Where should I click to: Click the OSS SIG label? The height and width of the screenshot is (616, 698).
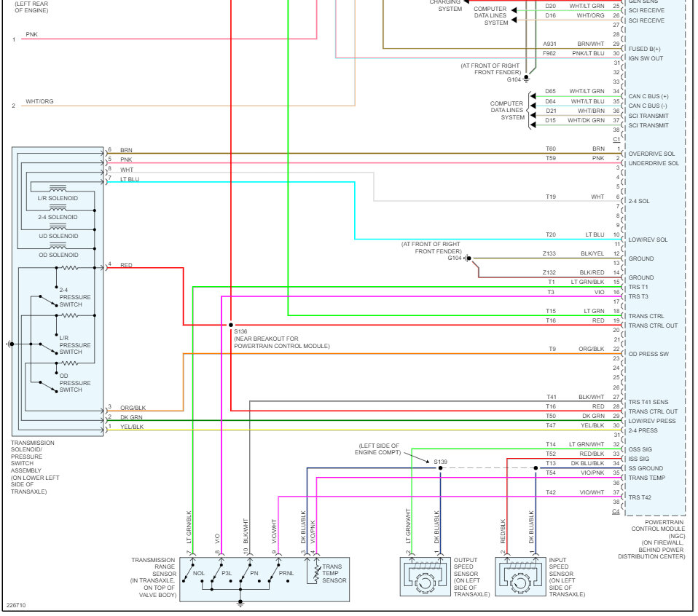(x=640, y=449)
